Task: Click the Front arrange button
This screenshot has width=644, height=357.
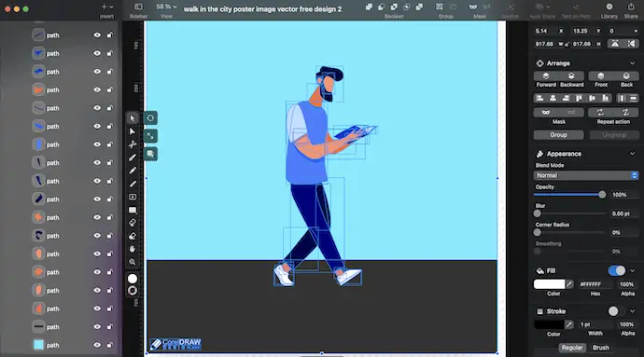Action: 601,79
